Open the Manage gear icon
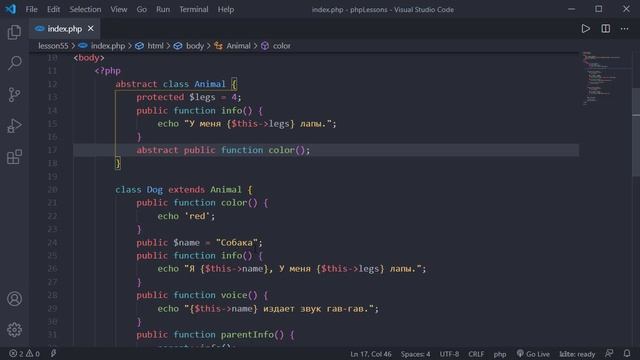640x360 pixels. tap(14, 330)
